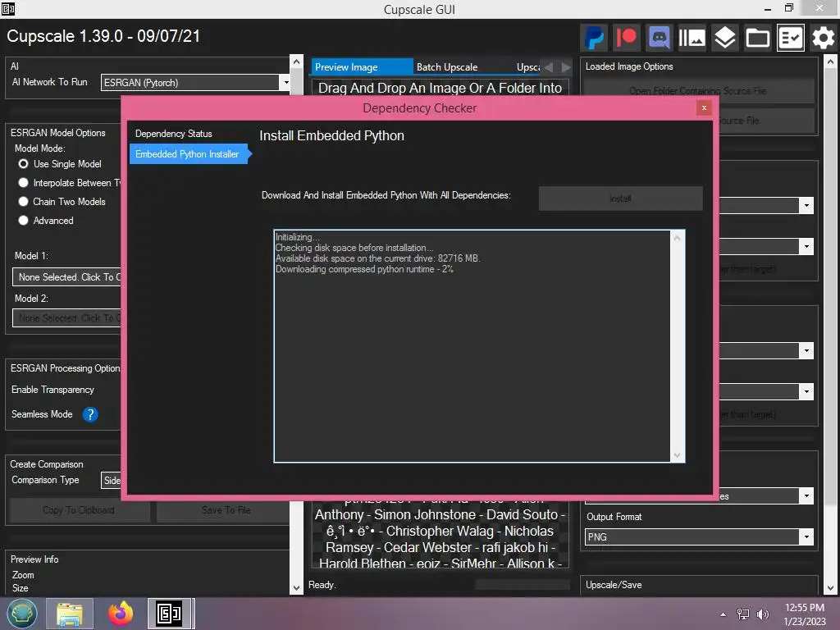This screenshot has height=630, width=840.
Task: Open Comparison Type dropdown
Action: tap(111, 481)
